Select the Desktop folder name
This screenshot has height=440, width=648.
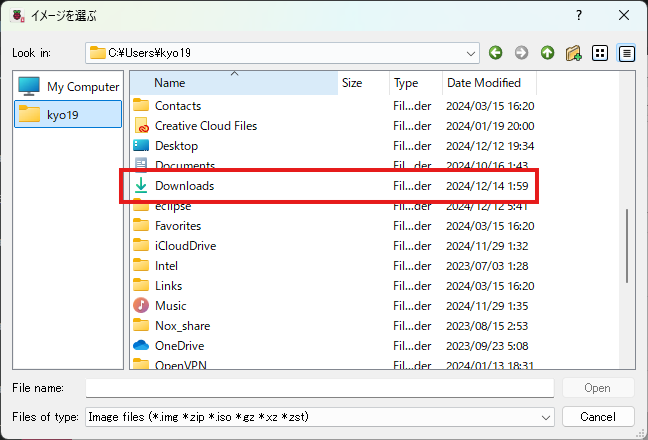point(176,146)
